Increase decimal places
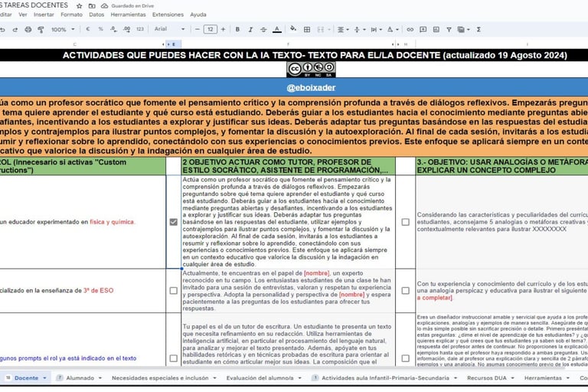This screenshot has width=588, height=392. tap(127, 29)
